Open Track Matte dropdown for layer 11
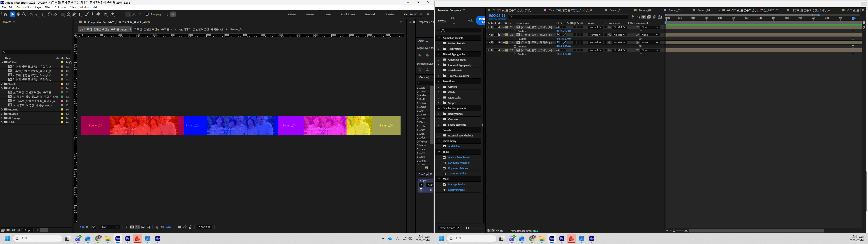The height and width of the screenshot is (244, 868). [619, 42]
